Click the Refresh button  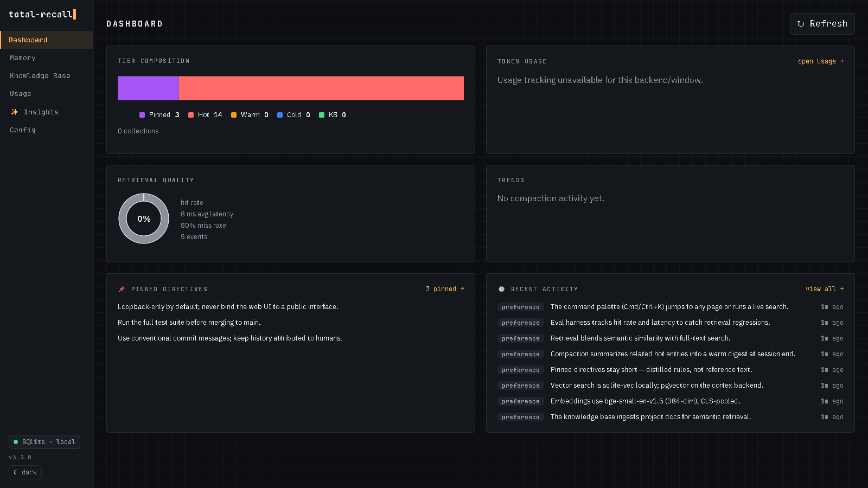(x=822, y=24)
